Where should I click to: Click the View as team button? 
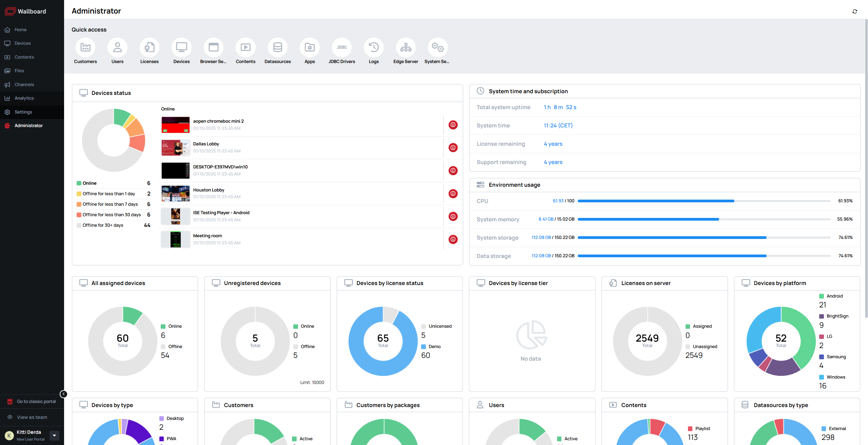pyautogui.click(x=32, y=418)
